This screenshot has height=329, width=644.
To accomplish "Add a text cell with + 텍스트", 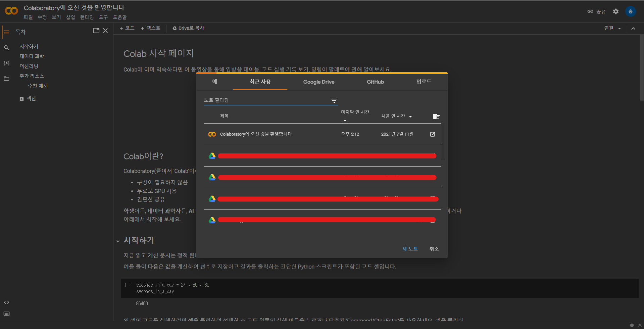I will coord(150,28).
